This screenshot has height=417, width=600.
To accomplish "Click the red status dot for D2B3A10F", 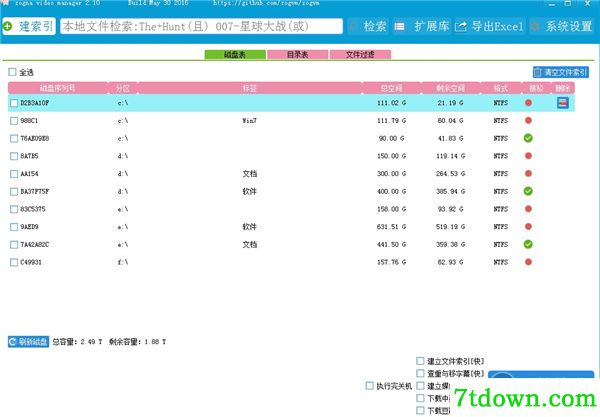I will coord(528,103).
